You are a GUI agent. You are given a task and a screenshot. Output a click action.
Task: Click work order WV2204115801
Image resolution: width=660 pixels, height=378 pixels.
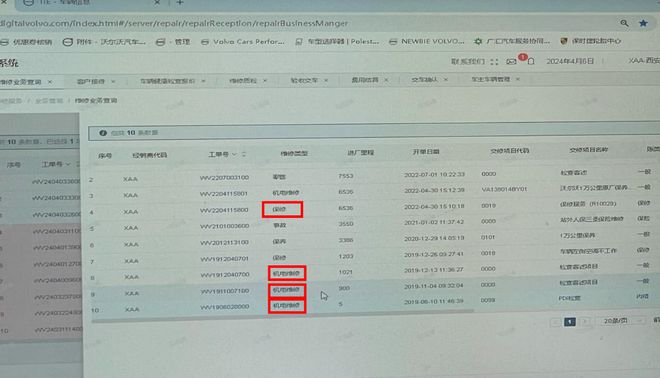[x=224, y=194]
